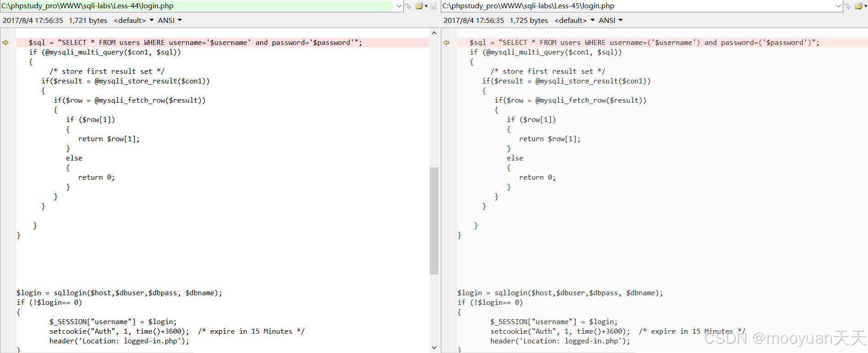Click the setcookie("Auth") line in right pane
This screenshot has height=353, width=868.
[618, 331]
